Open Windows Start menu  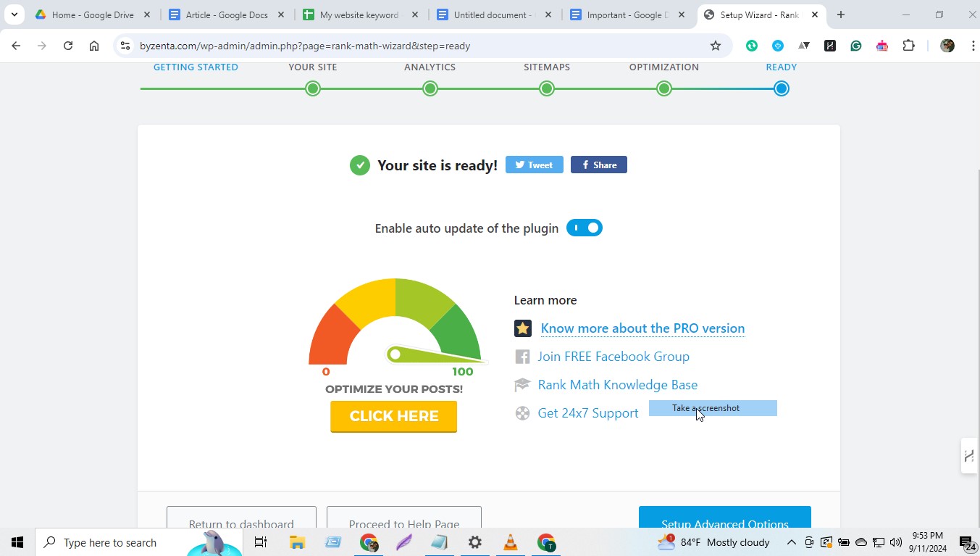(17, 542)
